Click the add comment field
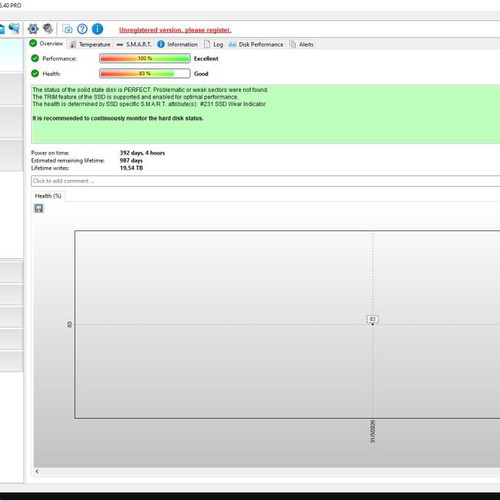500x500 pixels. click(265, 181)
